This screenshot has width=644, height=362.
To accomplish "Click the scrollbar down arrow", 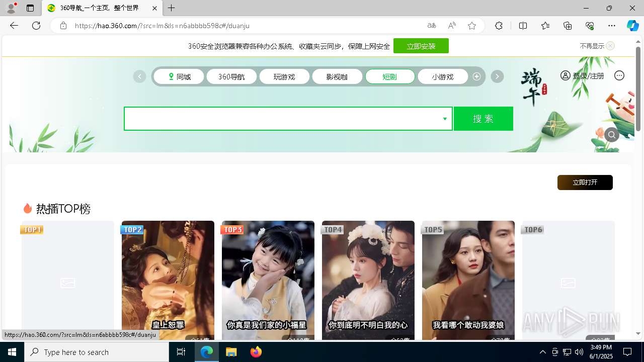I will 638,333.
